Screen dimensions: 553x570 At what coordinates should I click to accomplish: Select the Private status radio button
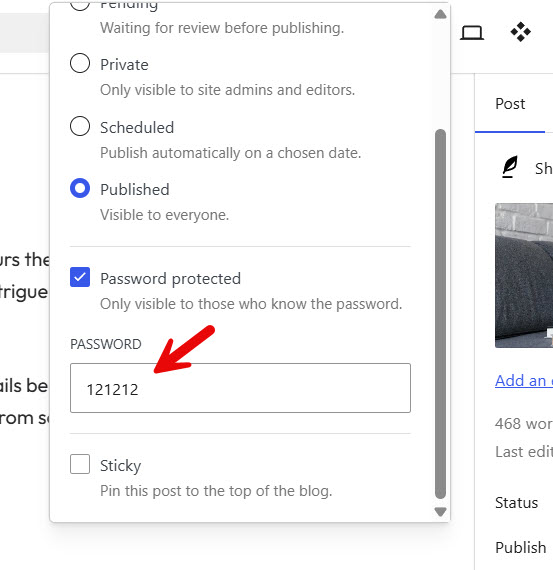(80, 63)
